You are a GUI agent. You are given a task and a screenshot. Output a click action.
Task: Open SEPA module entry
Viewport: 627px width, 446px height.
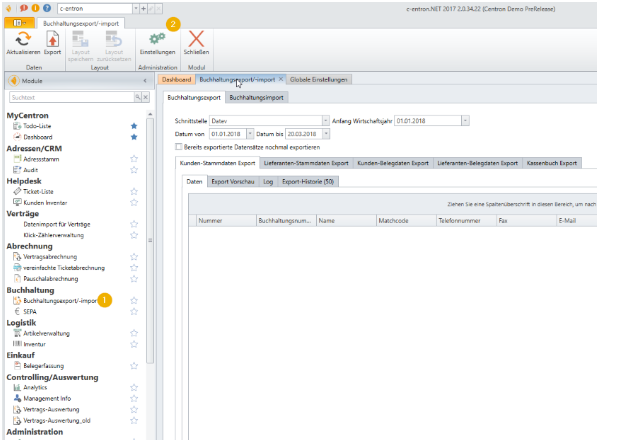click(x=32, y=311)
